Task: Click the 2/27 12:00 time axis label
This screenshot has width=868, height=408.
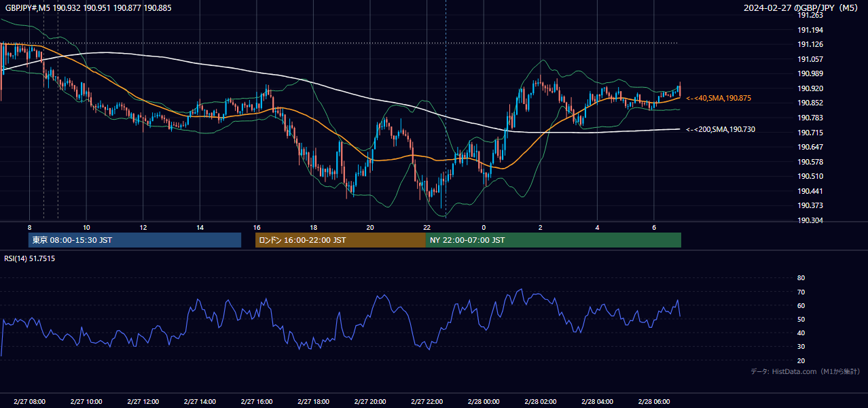Action: pyautogui.click(x=143, y=402)
